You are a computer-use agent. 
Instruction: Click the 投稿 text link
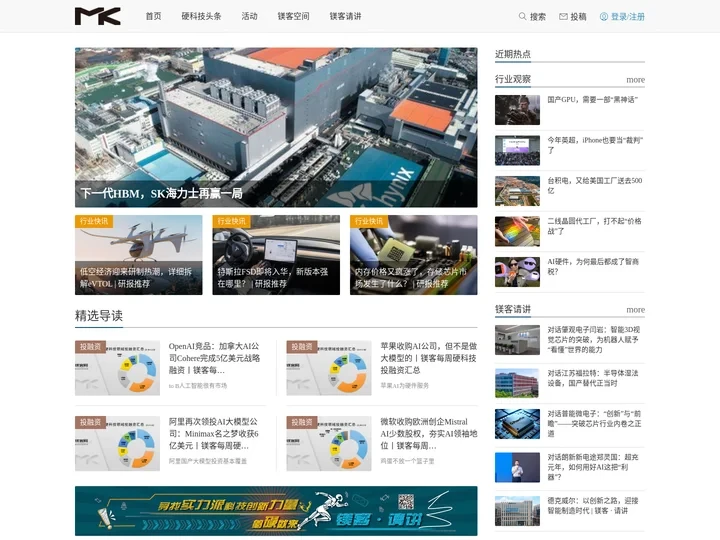[578, 17]
